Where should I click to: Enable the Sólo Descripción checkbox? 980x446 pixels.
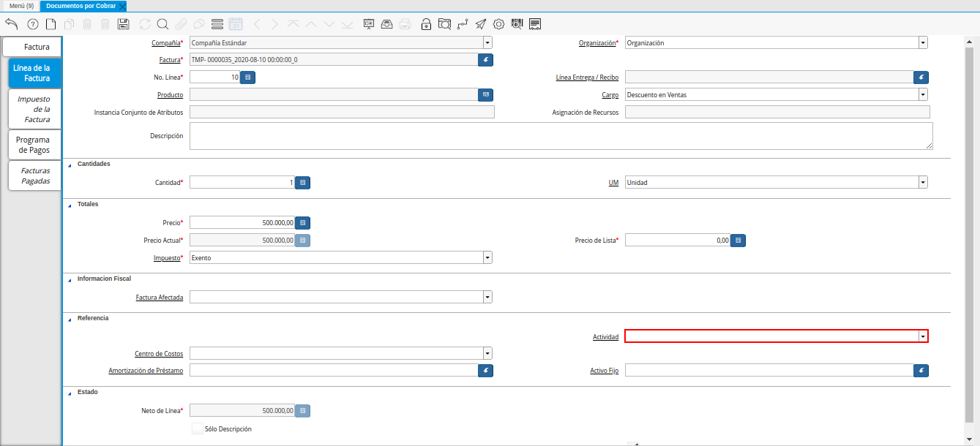(x=198, y=429)
